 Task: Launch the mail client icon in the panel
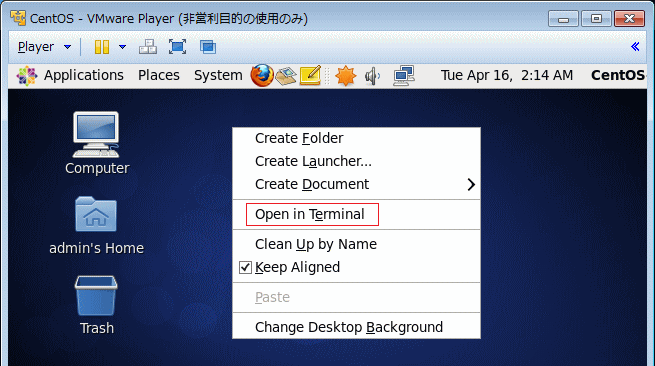tap(286, 76)
